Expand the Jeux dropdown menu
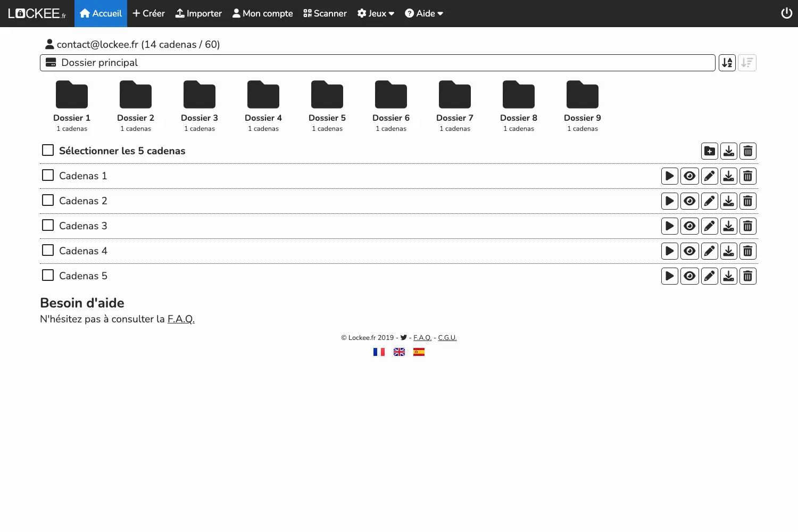The width and height of the screenshot is (798, 532). click(x=376, y=13)
